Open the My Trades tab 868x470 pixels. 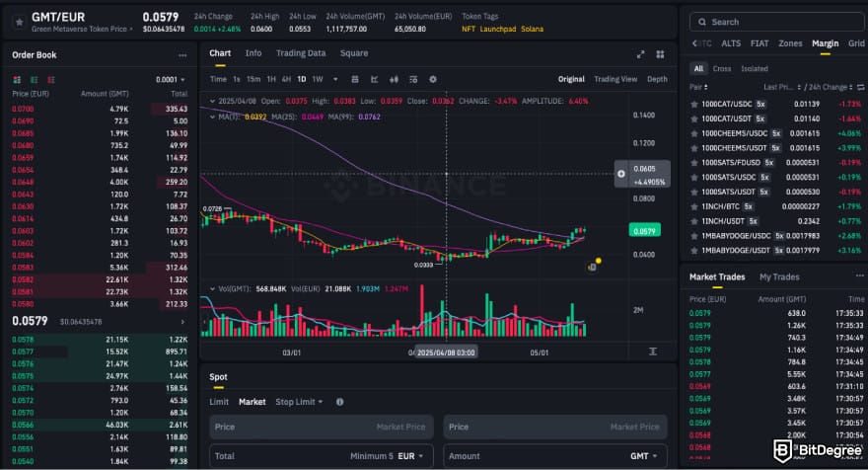click(779, 277)
